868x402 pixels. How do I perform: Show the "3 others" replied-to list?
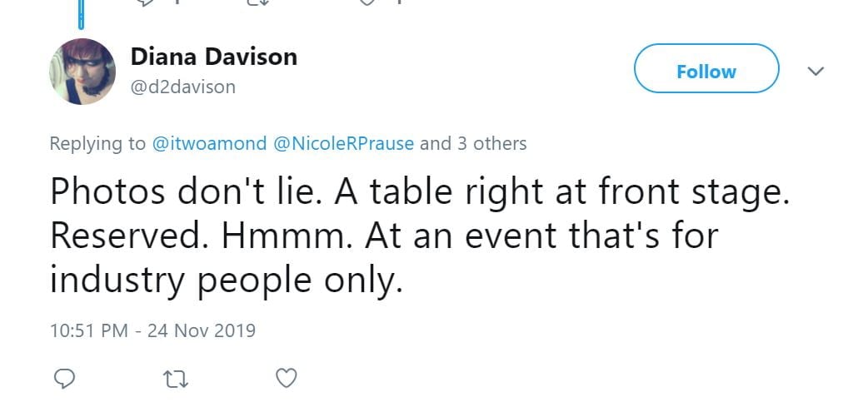491,143
